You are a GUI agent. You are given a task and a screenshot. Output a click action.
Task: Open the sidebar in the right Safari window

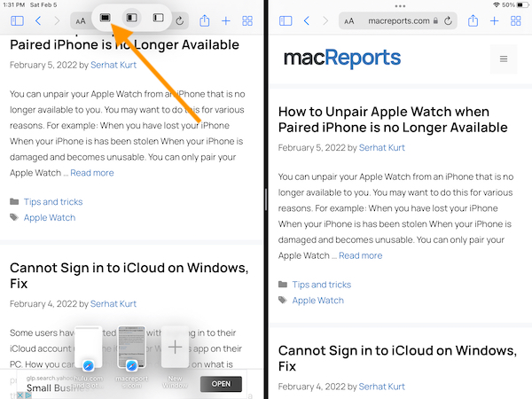tap(286, 21)
